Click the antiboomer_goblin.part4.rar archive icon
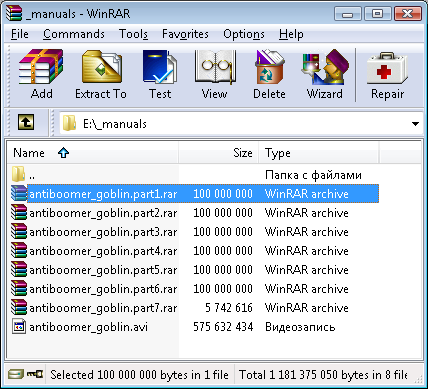The image size is (428, 389). [19, 250]
